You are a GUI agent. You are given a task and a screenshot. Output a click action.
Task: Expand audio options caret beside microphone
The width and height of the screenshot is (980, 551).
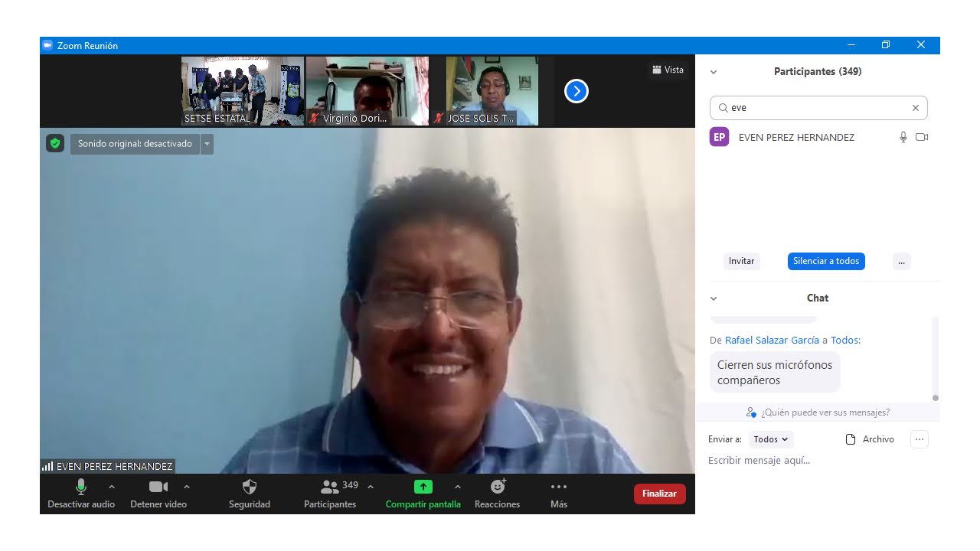pos(112,487)
